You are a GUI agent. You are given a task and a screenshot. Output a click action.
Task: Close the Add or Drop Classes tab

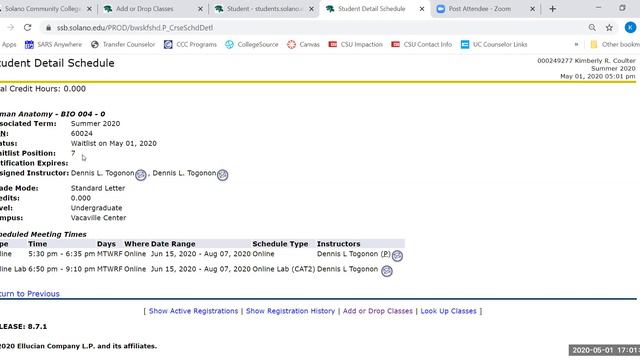click(200, 9)
